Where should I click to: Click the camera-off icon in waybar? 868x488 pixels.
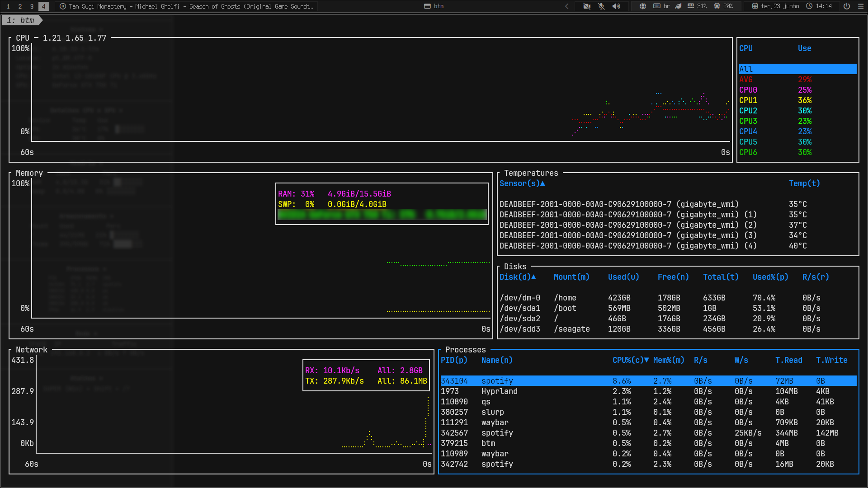(587, 6)
